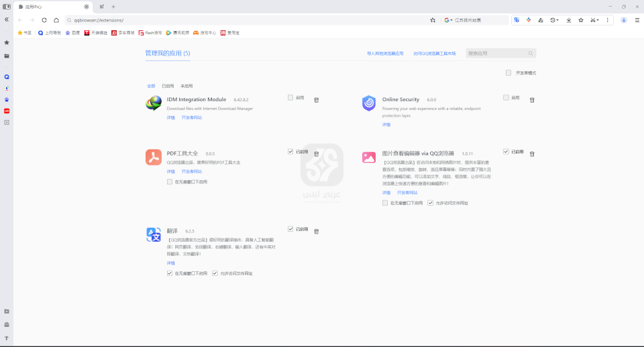This screenshot has height=347, width=644.
Task: Open the folder icon in the left sidebar
Action: click(x=7, y=56)
